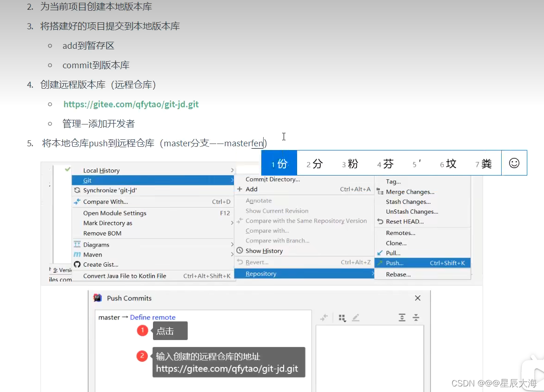Click the plus icon beside Add
Screen dimensions: 544x392
pyautogui.click(x=239, y=189)
